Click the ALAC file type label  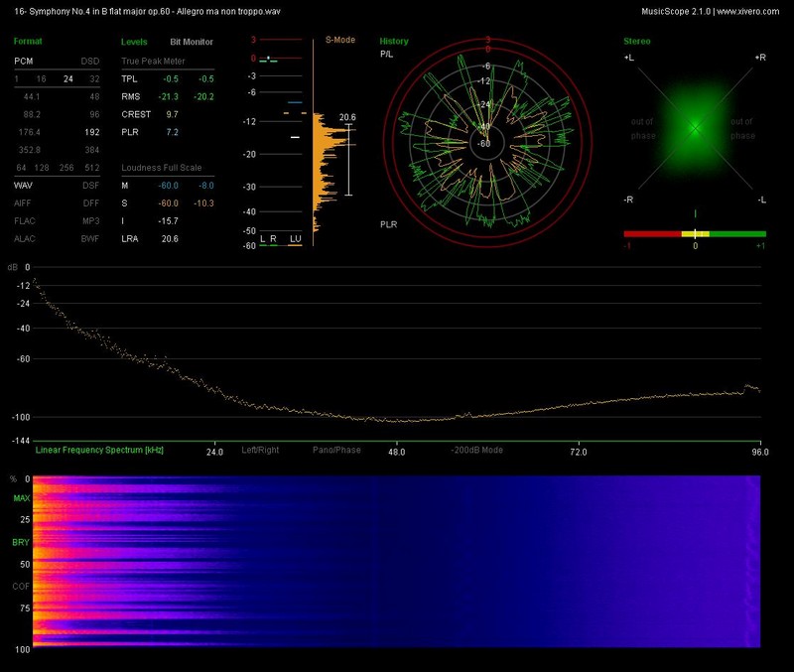point(25,238)
